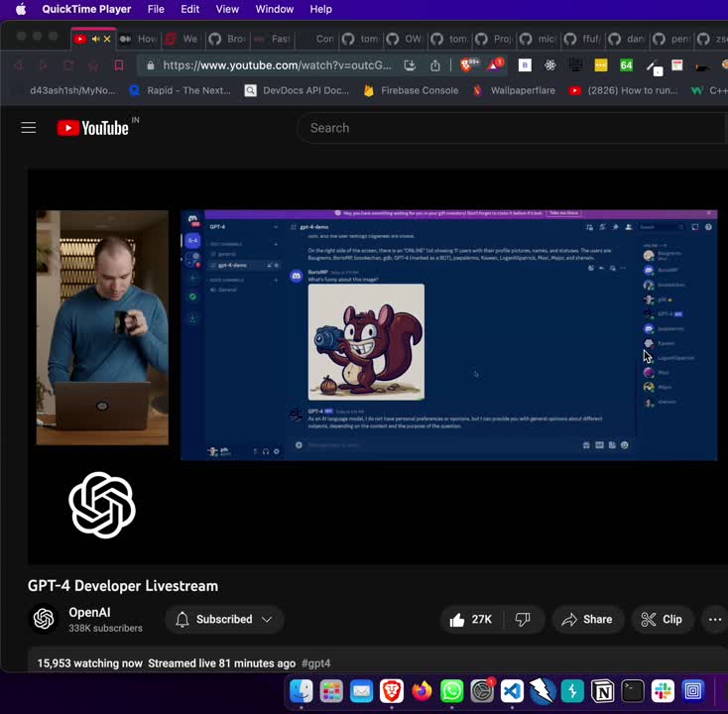Mute the YouTube tab audio icon

click(97, 39)
